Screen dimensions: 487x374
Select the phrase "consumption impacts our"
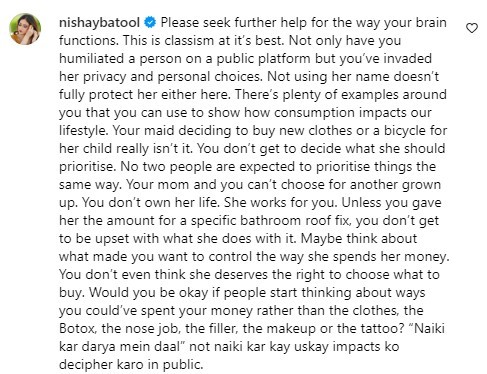(353, 113)
